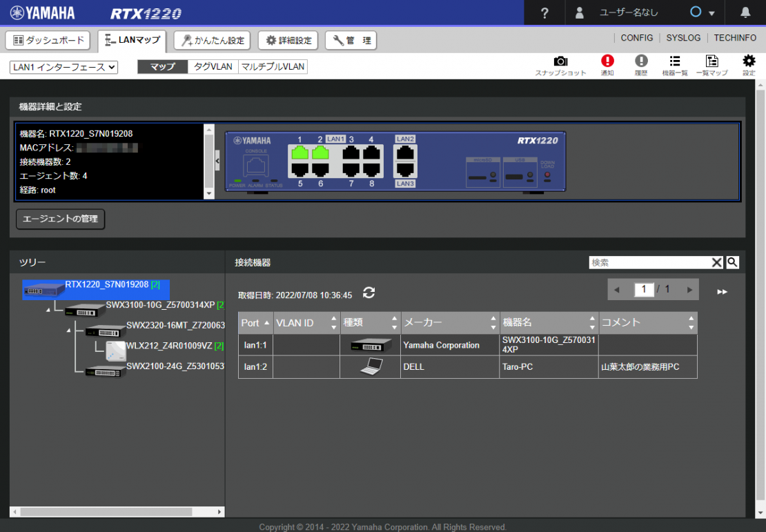Screen dimensions: 766x532
Task: Collapse the SWX2320-16MT branch triangle
Action: pyautogui.click(x=69, y=330)
